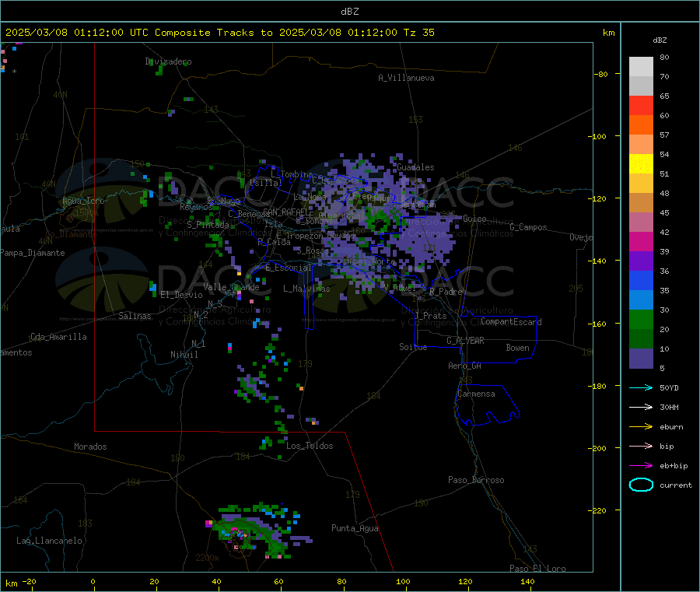Click the Valle_Grande place label
The height and width of the screenshot is (592, 700).
(x=231, y=287)
